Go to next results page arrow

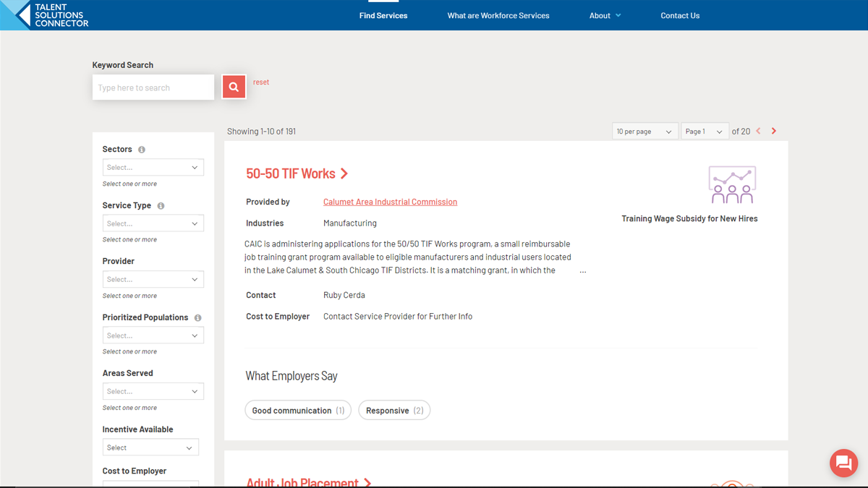pyautogui.click(x=774, y=131)
